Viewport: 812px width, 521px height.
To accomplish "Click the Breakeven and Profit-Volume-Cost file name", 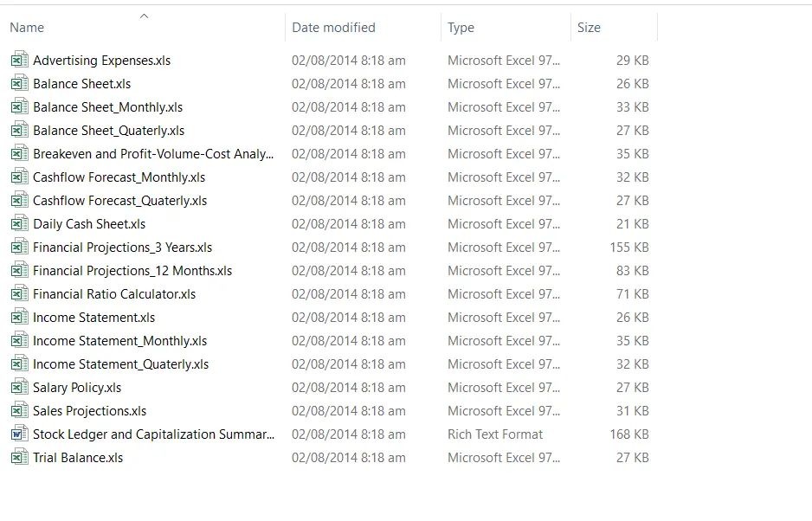I will [153, 154].
